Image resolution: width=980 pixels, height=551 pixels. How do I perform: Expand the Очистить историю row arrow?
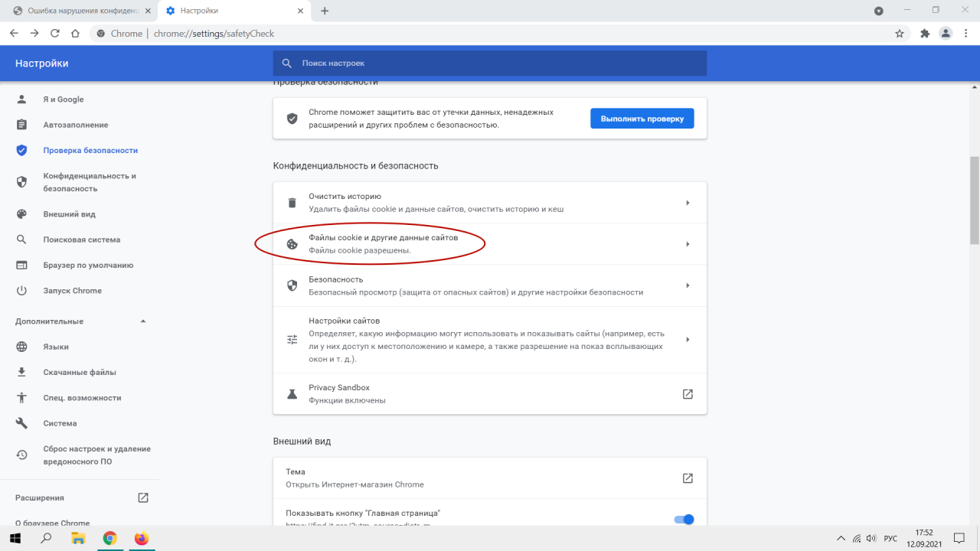tap(688, 203)
